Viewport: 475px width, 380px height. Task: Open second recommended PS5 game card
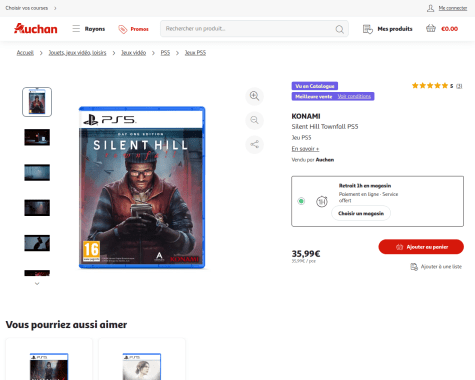(x=142, y=359)
